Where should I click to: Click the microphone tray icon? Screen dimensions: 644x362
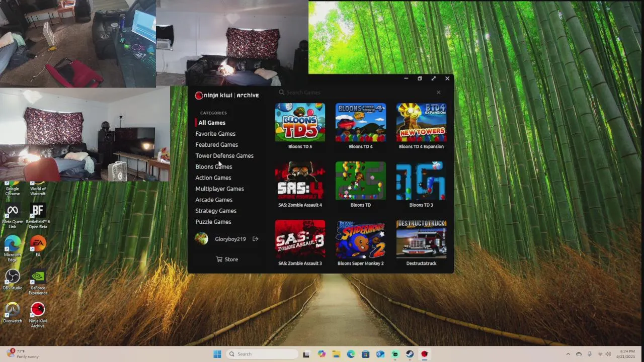point(589,354)
